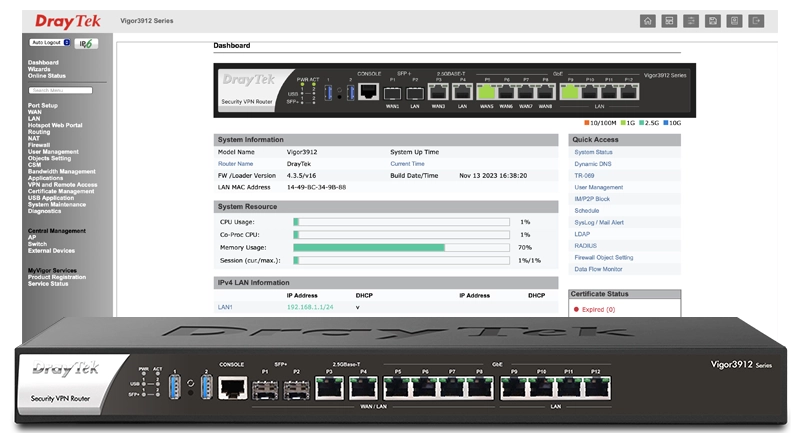Click green LAN port P9
The height and width of the screenshot is (433, 800).
(x=570, y=92)
